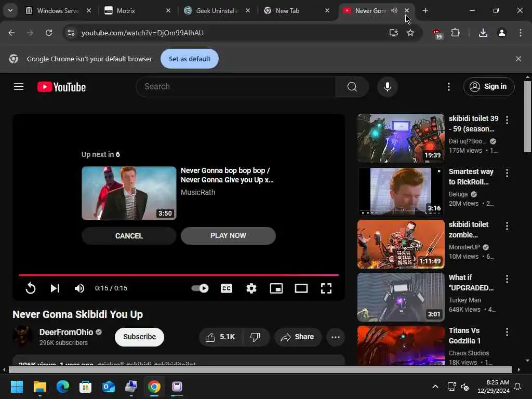Open skibidi toilet zombie video thumbnail
The height and width of the screenshot is (399, 532).
tap(401, 244)
